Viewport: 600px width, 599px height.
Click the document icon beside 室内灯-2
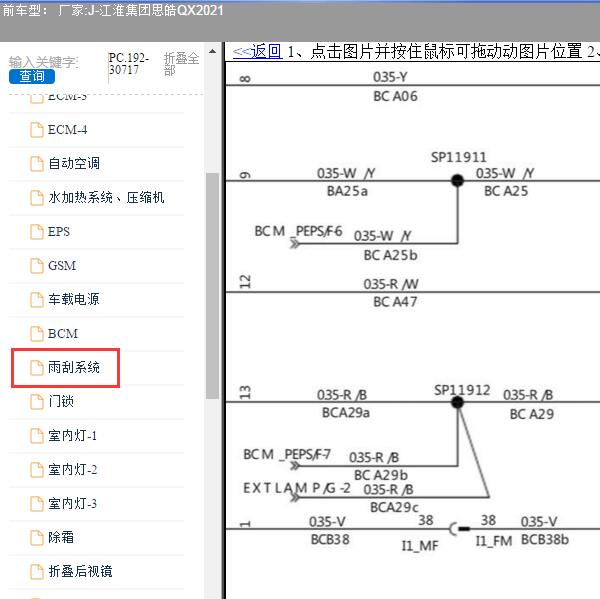[x=37, y=469]
